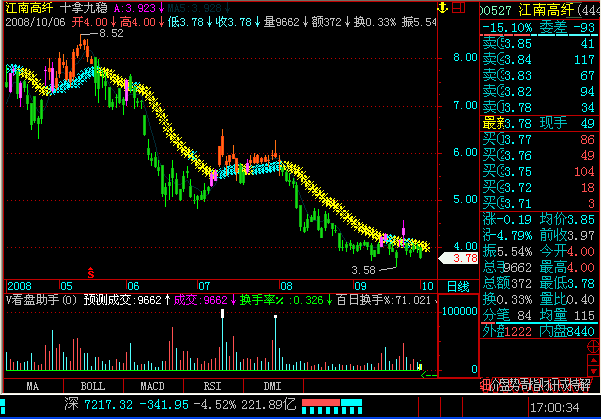Screen dimensions: 601x419
Task: Select the DMI indicator tab
Action: click(x=273, y=386)
